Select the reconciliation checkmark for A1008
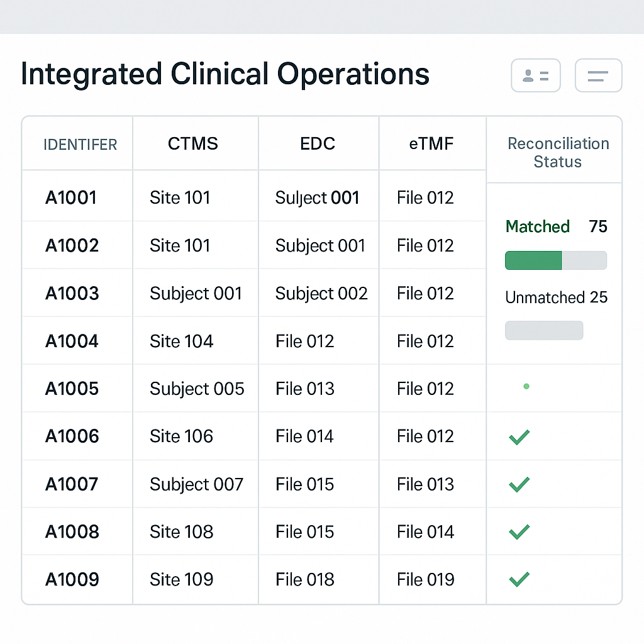Screen dimensions: 644x644 (519, 531)
